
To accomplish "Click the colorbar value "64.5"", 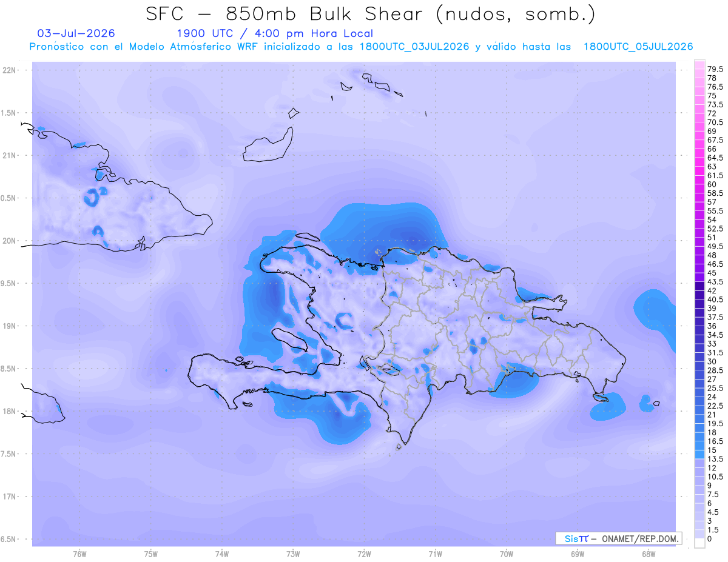I will click(x=716, y=158).
